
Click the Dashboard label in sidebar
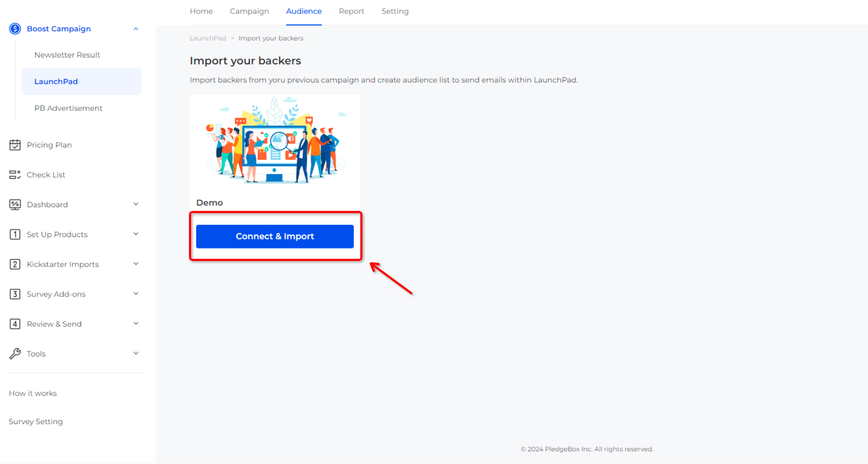47,205
